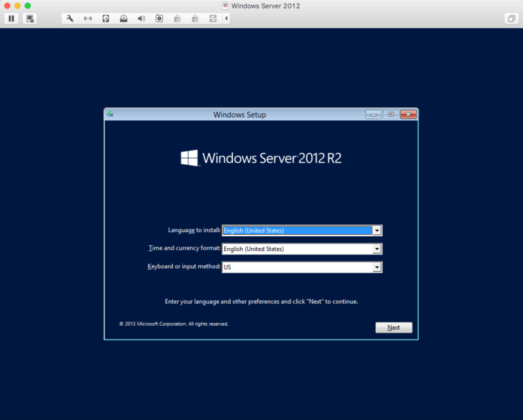Enter full screen with the green button
This screenshot has width=523, height=420.
[x=27, y=5]
